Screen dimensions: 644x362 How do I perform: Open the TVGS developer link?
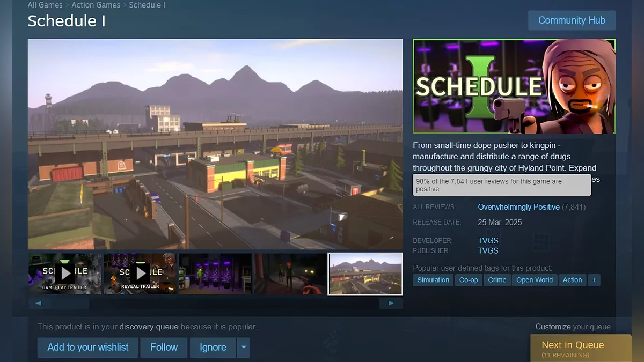[x=488, y=241]
